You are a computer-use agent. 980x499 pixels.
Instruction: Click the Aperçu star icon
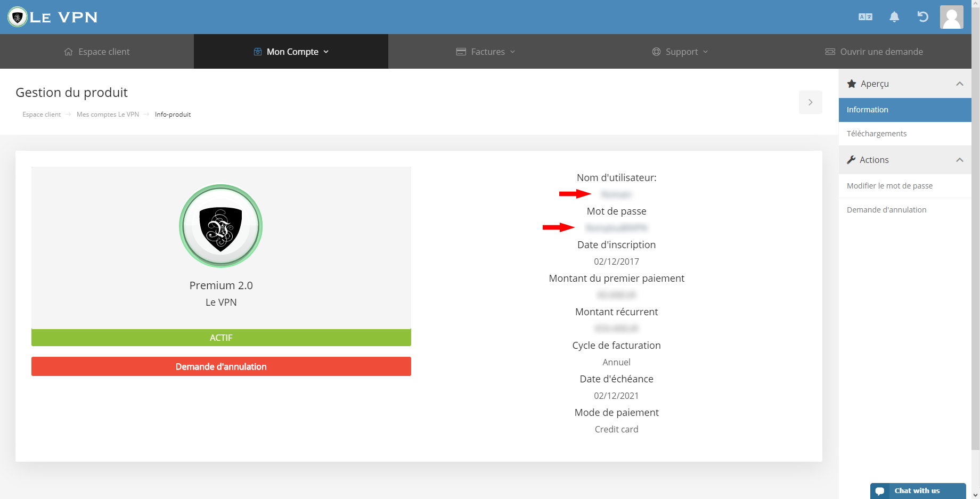[852, 84]
